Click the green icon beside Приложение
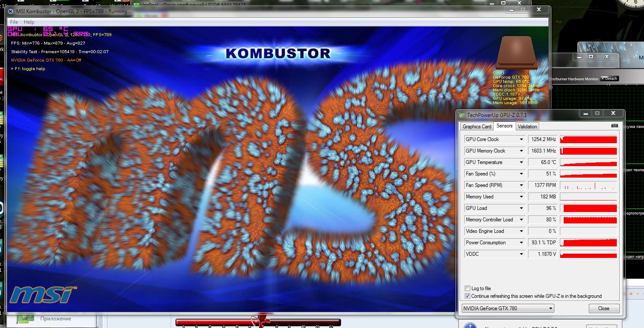This screenshot has height=328, width=644. pyautogui.click(x=25, y=319)
